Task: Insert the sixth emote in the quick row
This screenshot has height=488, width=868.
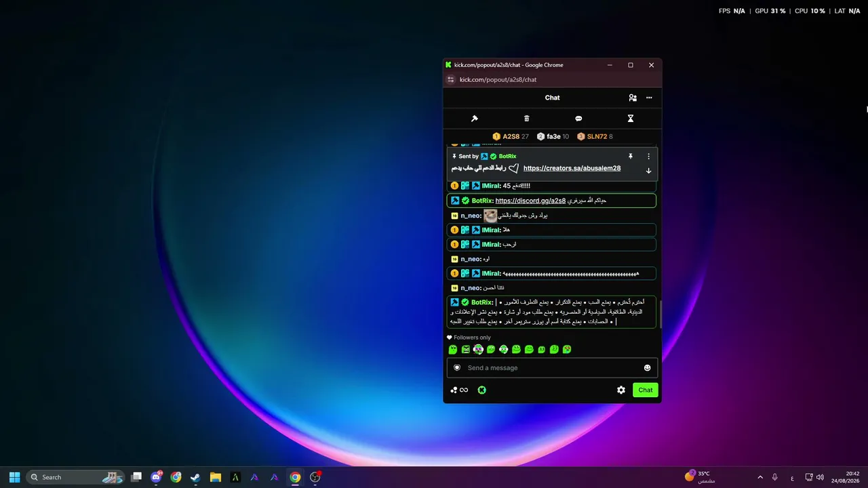Action: point(516,350)
